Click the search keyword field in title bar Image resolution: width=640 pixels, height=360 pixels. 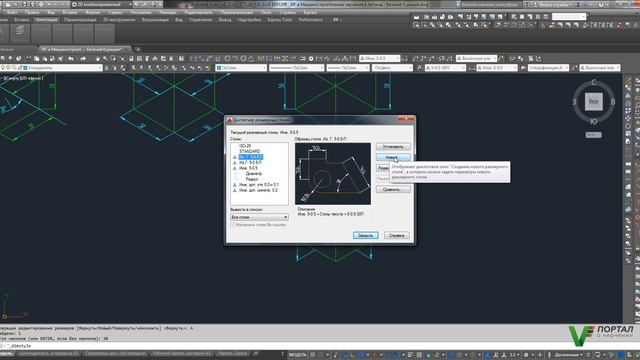click(x=491, y=4)
